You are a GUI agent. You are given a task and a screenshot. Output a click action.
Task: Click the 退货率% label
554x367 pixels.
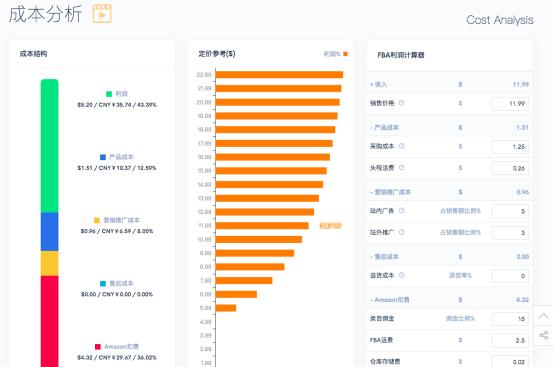[x=460, y=275]
